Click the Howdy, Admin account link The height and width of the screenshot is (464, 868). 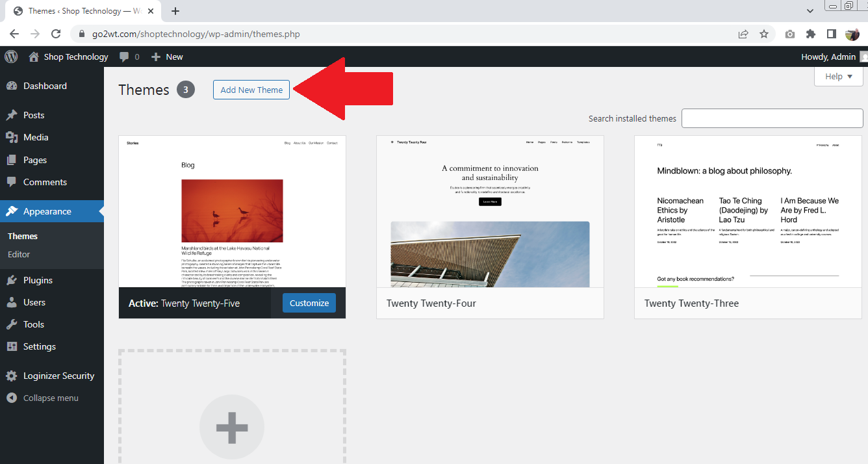point(828,57)
